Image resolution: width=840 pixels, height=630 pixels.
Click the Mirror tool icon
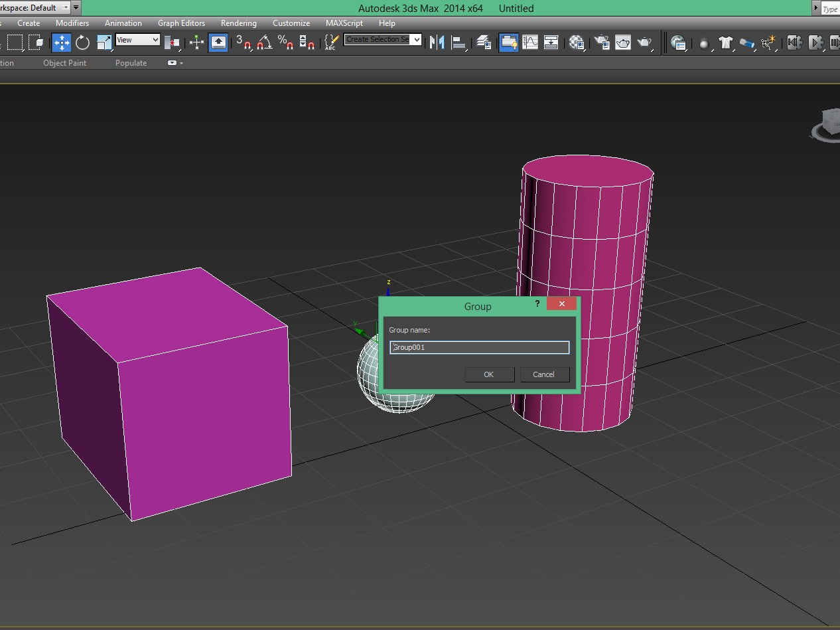point(436,42)
